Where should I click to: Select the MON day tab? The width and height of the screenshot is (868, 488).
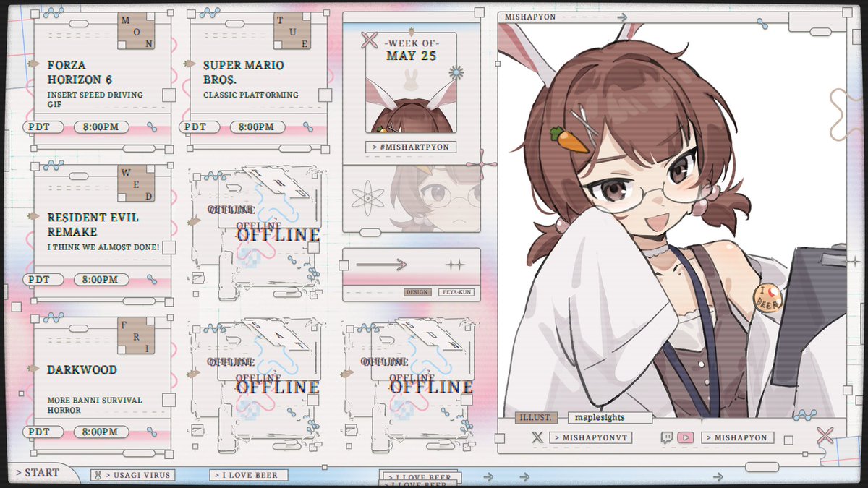pos(136,31)
